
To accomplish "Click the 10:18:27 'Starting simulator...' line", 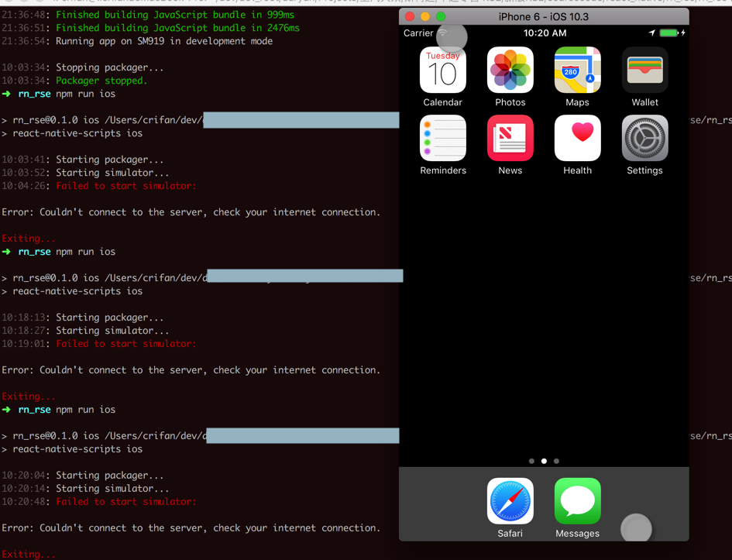I will [85, 331].
